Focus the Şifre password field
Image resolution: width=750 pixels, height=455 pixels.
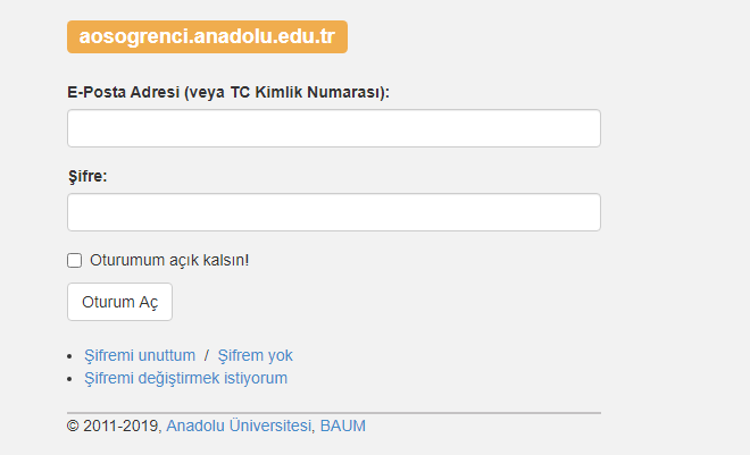pos(333,212)
